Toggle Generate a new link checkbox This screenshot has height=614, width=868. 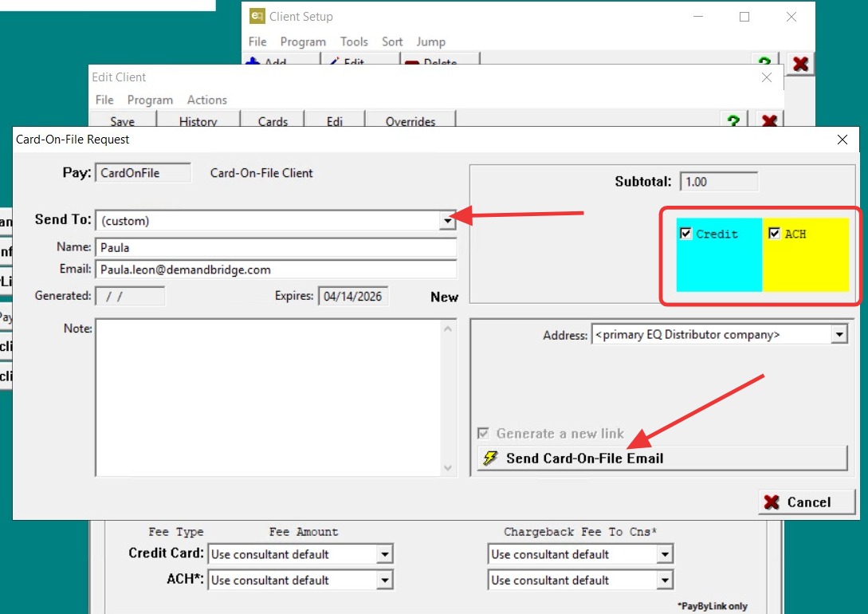tap(483, 433)
